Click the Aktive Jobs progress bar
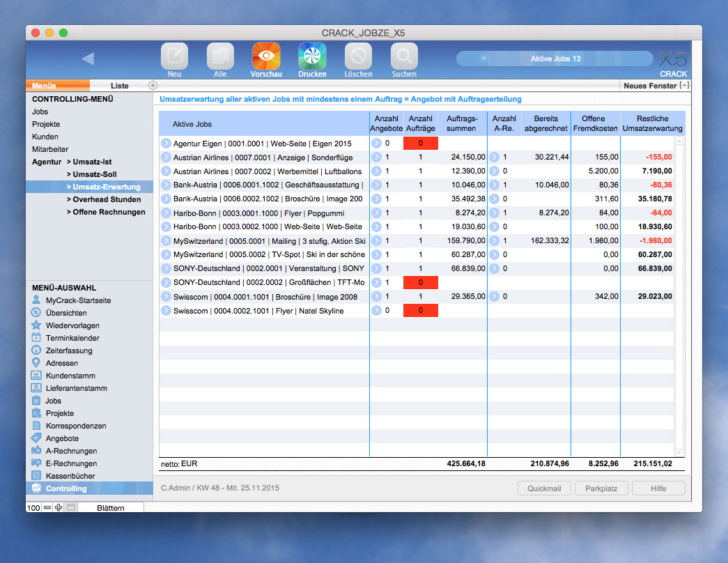 click(556, 59)
